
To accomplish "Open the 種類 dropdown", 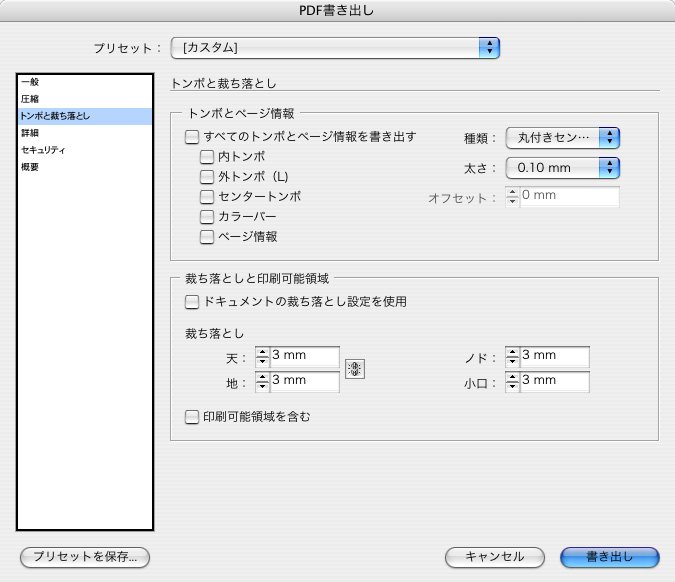I will click(x=563, y=138).
